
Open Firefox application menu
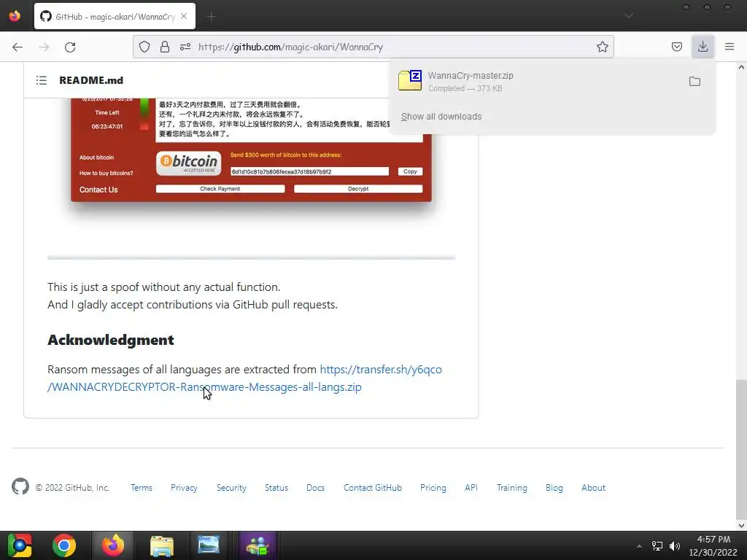729,47
